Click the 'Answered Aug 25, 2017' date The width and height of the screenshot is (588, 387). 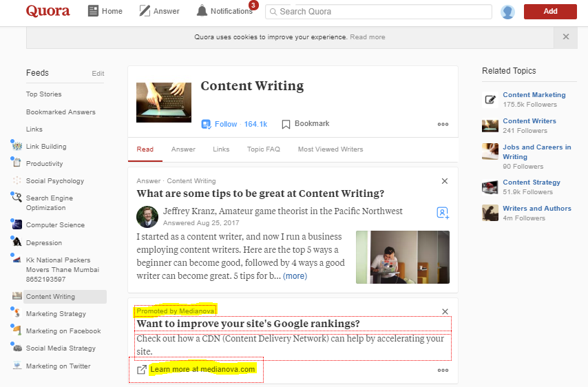pos(201,222)
